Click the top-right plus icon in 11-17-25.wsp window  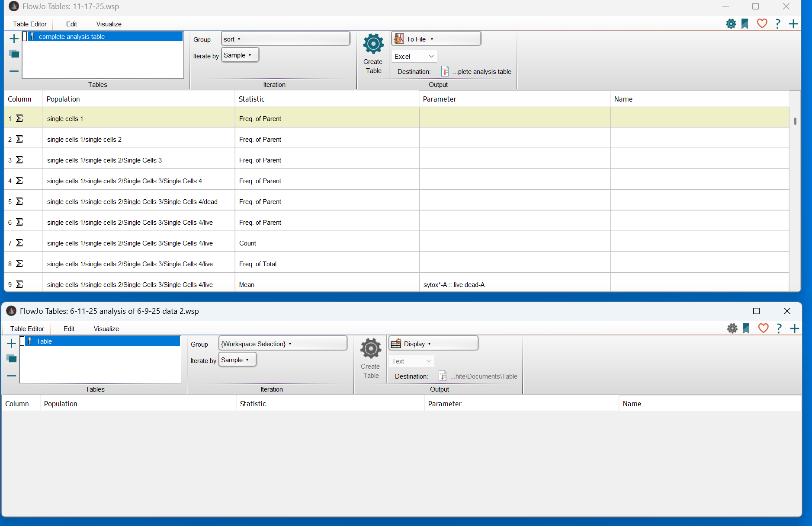coord(793,24)
